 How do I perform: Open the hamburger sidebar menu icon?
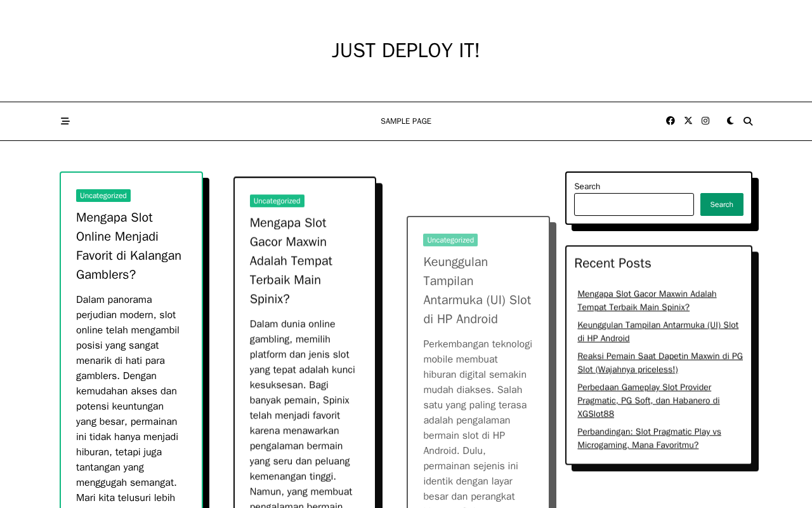pyautogui.click(x=65, y=121)
